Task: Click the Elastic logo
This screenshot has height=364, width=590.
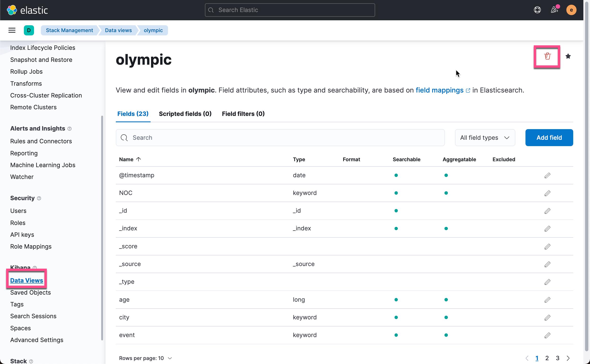Action: [27, 10]
